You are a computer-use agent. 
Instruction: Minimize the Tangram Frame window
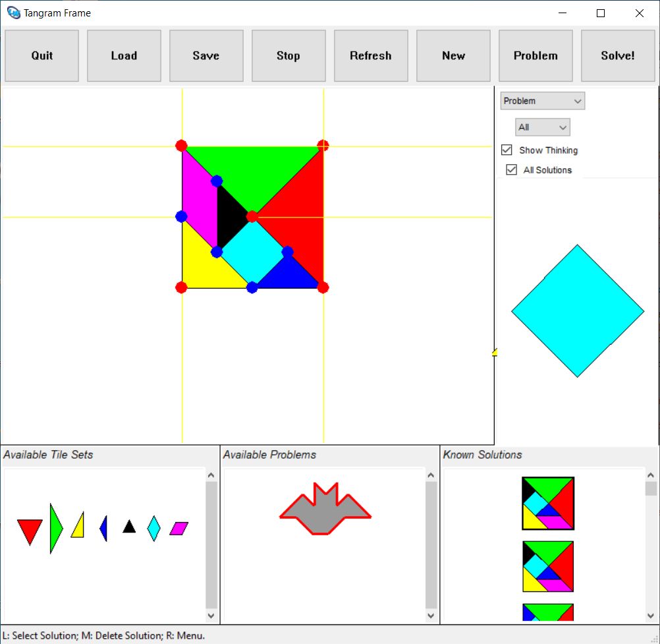coord(563,13)
